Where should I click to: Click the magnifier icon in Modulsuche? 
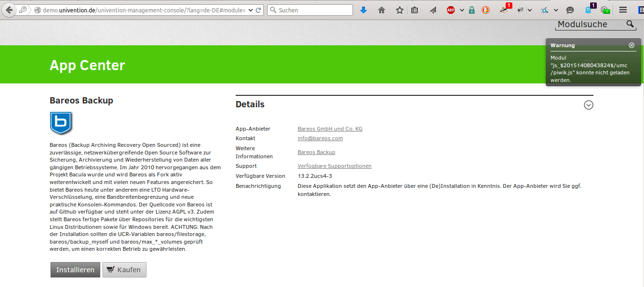pyautogui.click(x=630, y=24)
